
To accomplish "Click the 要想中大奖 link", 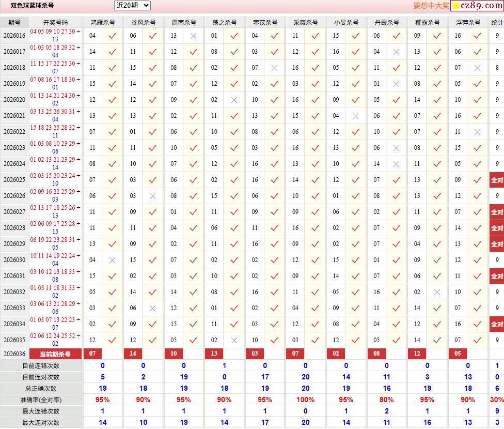I will 431,6.
